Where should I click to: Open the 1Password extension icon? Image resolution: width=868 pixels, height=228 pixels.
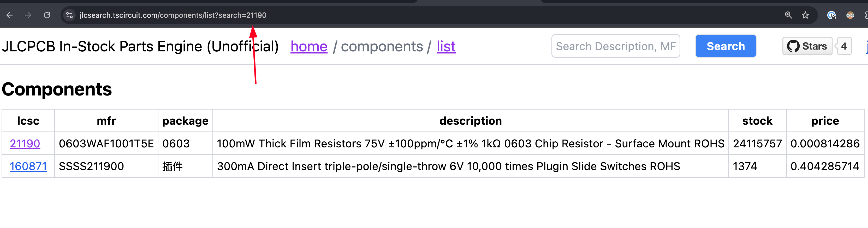coord(831,15)
